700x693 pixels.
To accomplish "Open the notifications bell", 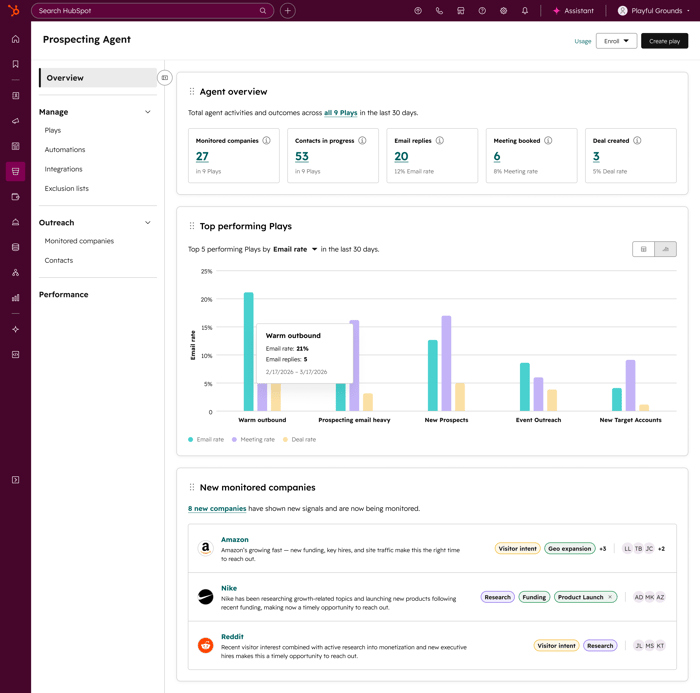I will click(x=525, y=11).
